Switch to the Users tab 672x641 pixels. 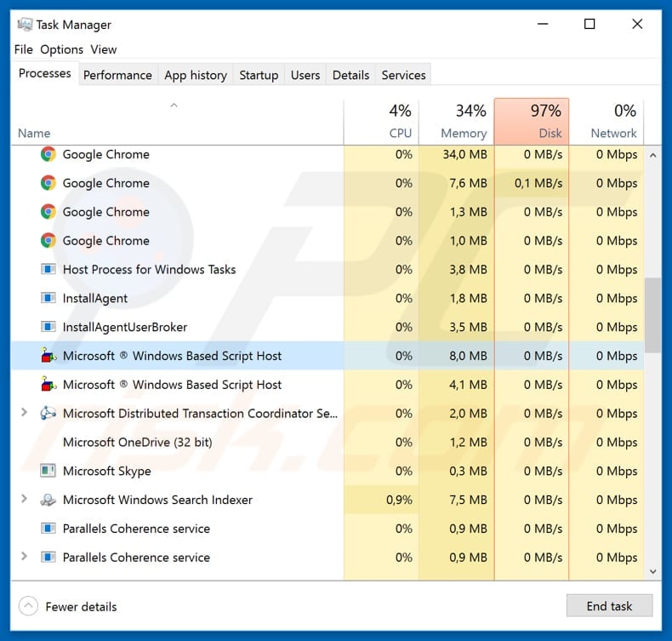[305, 75]
